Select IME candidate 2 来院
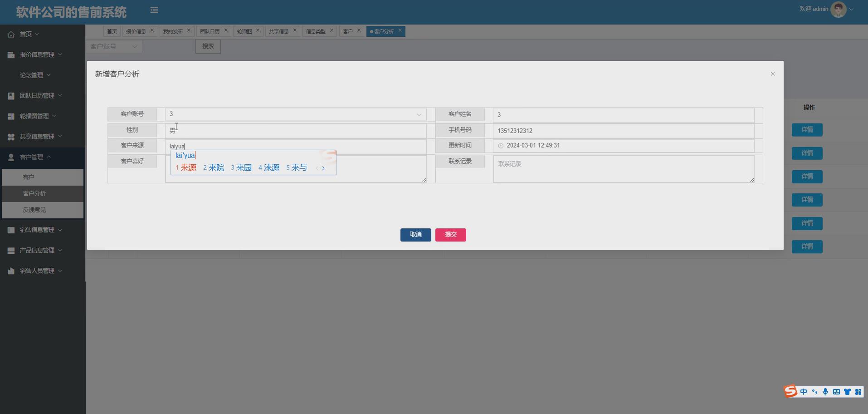Image resolution: width=868 pixels, height=414 pixels. [214, 168]
